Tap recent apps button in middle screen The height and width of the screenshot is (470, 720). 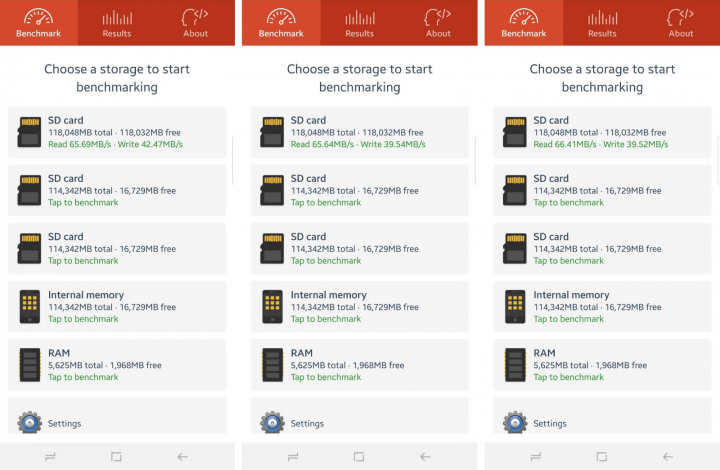[x=293, y=457]
